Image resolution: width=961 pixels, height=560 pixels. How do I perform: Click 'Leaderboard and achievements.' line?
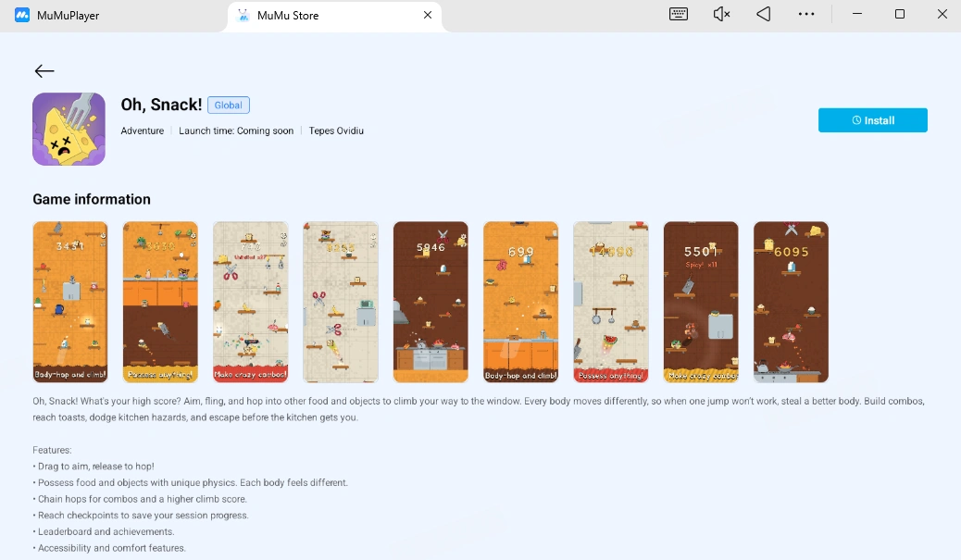point(104,532)
